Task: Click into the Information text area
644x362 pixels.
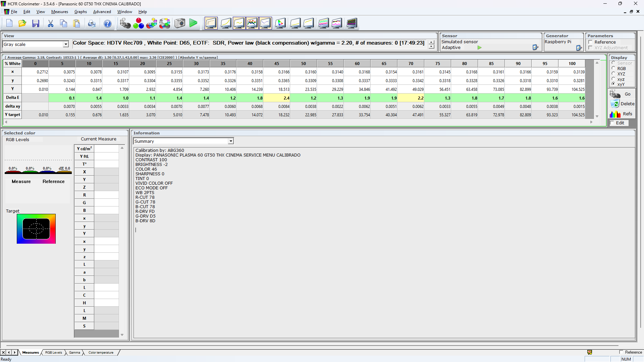Action: pyautogui.click(x=384, y=242)
